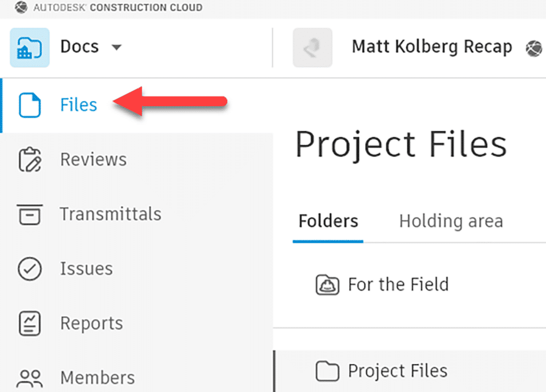Click the Docs module folder icon
This screenshot has width=546, height=392.
(x=29, y=47)
